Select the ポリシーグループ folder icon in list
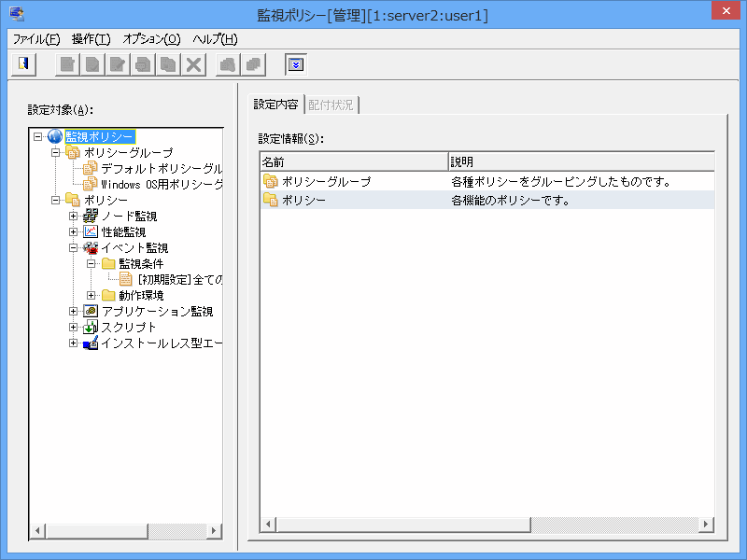The image size is (747, 560). (271, 182)
